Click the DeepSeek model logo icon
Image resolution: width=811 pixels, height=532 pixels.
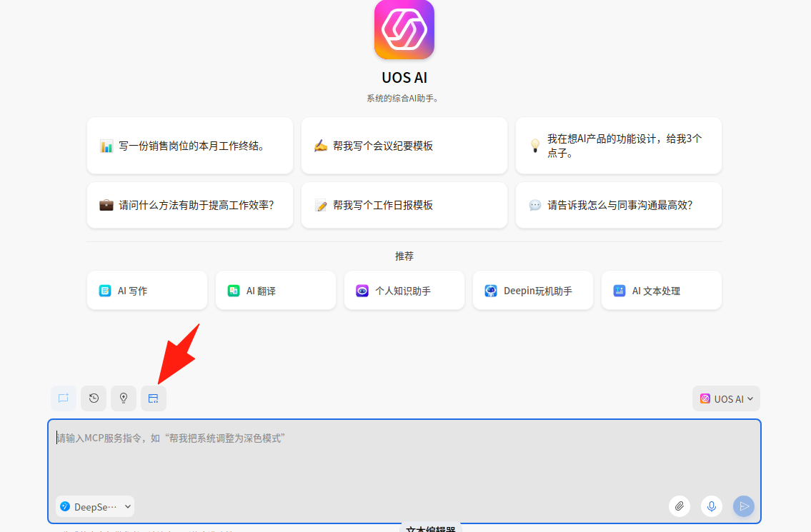tap(65, 507)
